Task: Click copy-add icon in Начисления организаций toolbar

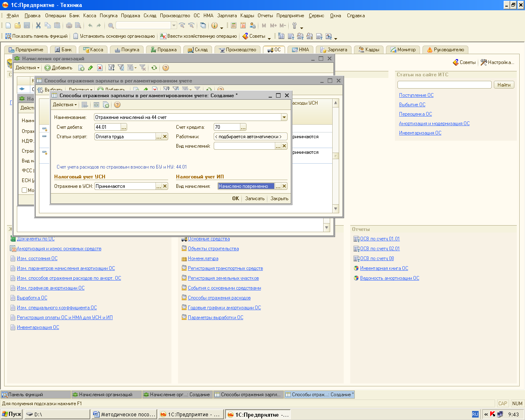Action: [x=81, y=68]
